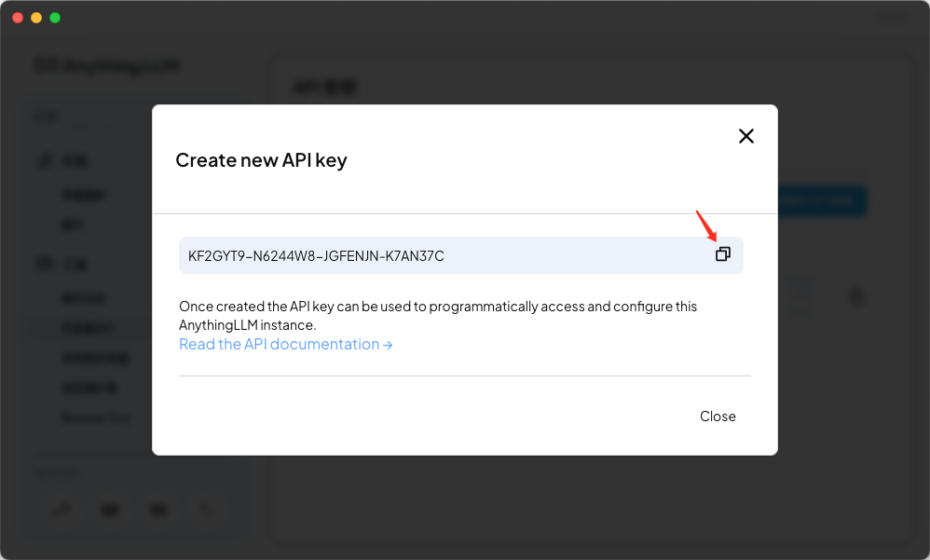Click the blurred trash icon in the background table
Screen dimensions: 930x560
click(855, 296)
